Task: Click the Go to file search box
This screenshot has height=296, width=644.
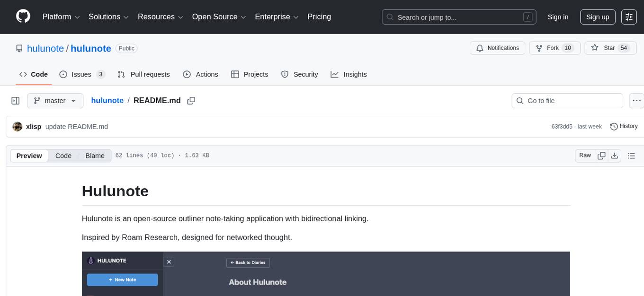Action: pos(567,100)
